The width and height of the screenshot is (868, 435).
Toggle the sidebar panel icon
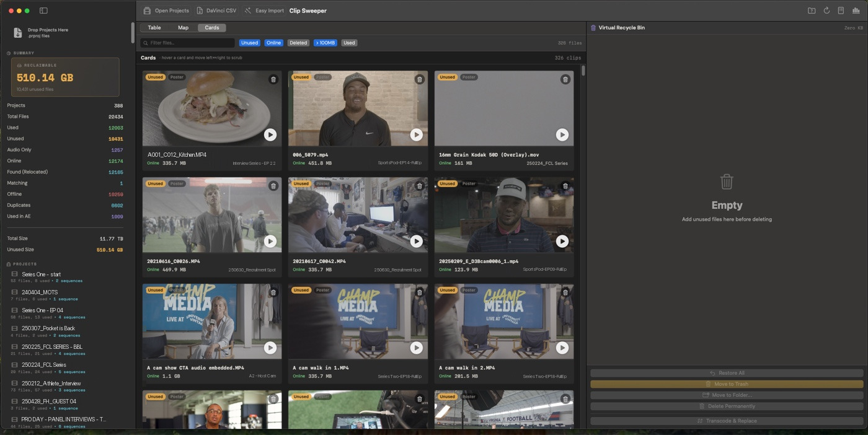pyautogui.click(x=43, y=11)
